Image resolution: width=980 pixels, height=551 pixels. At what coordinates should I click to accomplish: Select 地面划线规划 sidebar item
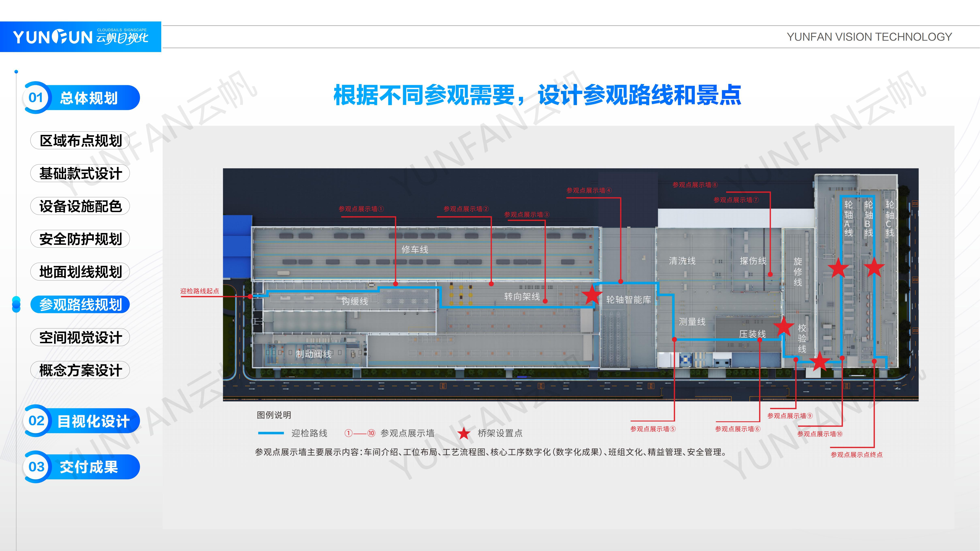[80, 272]
